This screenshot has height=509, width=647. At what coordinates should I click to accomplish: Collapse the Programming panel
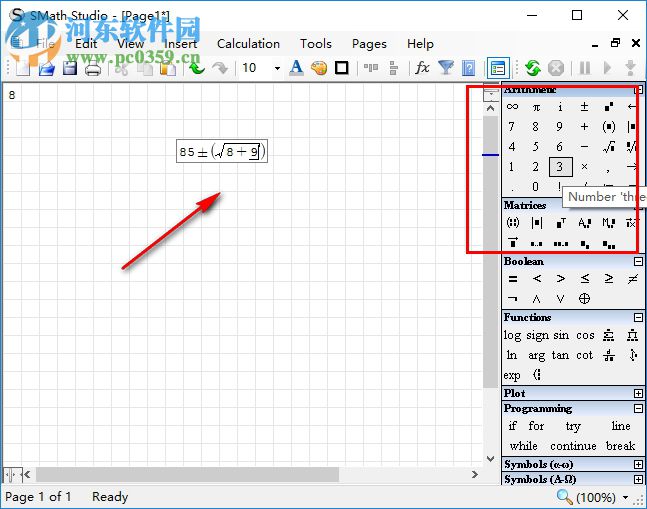[638, 408]
